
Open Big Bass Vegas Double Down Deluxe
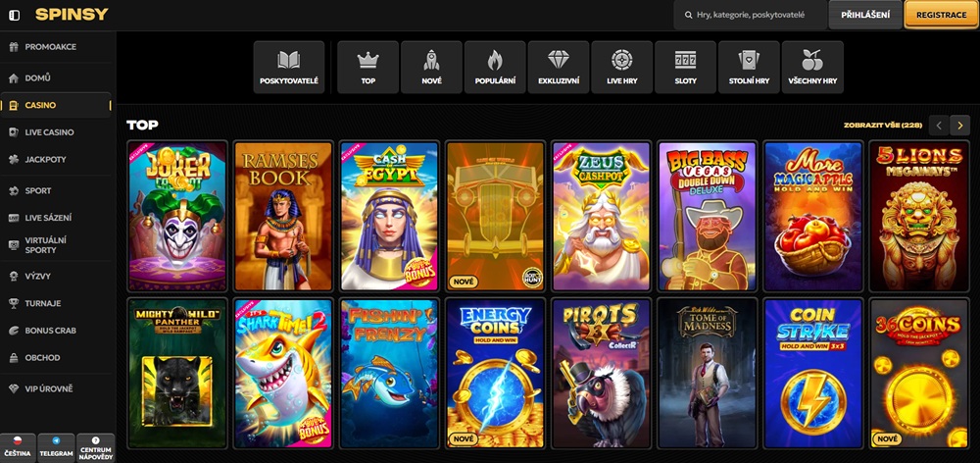(708, 217)
